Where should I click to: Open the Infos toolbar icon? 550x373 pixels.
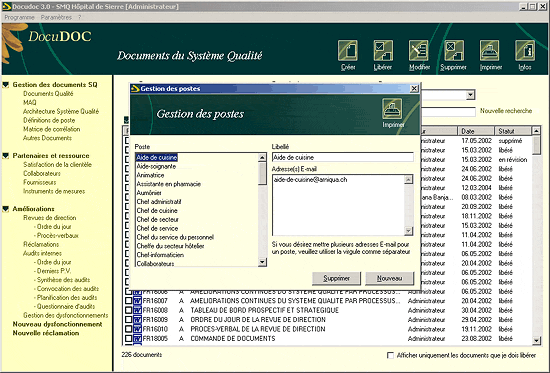(525, 51)
